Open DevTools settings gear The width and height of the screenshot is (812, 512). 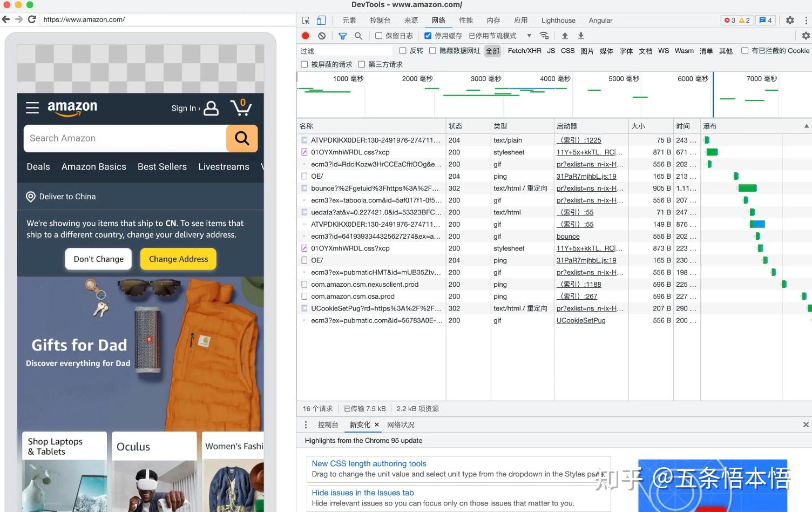(789, 20)
